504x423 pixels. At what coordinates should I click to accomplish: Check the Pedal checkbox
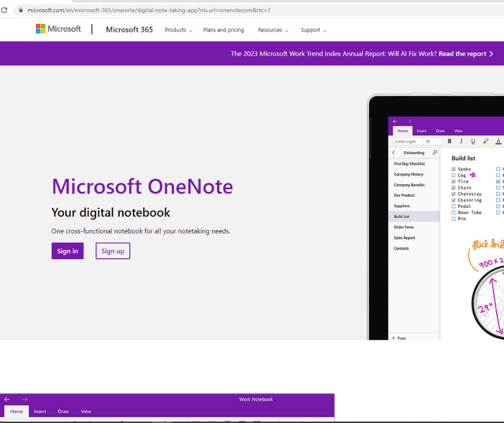tap(453, 206)
